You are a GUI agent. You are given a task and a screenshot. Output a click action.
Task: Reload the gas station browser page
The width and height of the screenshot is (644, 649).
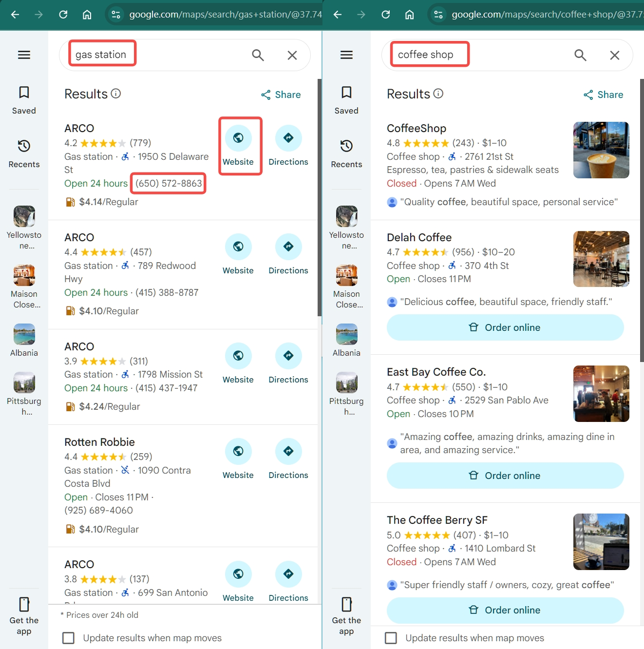[63, 15]
